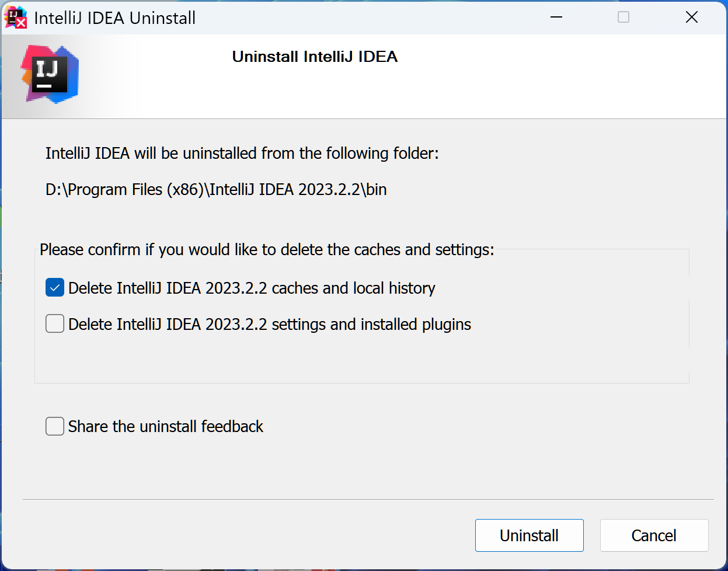Click the 'IntelliJ IDEA Uninstall' window title text
Image resolution: width=728 pixels, height=571 pixels.
point(115,18)
